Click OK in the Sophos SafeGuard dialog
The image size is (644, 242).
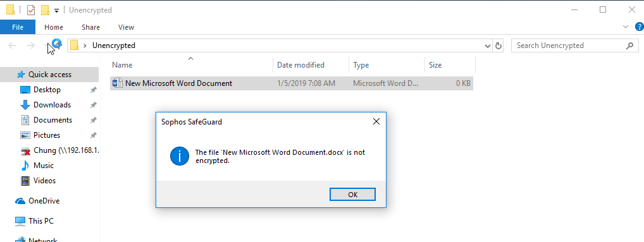(x=352, y=195)
